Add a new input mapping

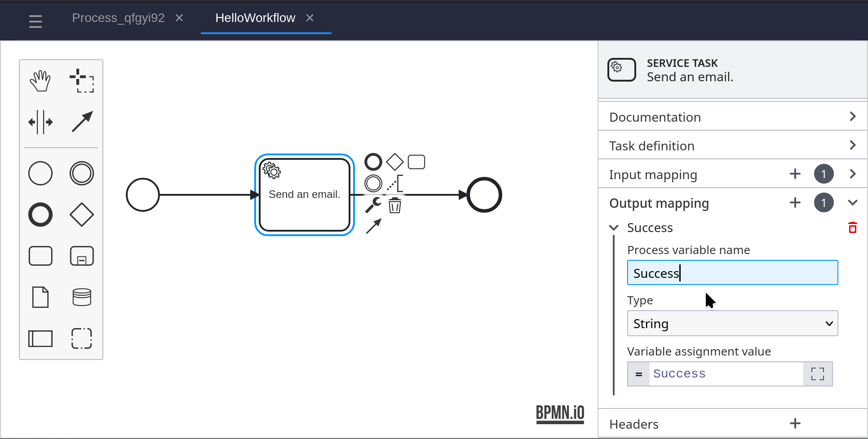(x=795, y=174)
